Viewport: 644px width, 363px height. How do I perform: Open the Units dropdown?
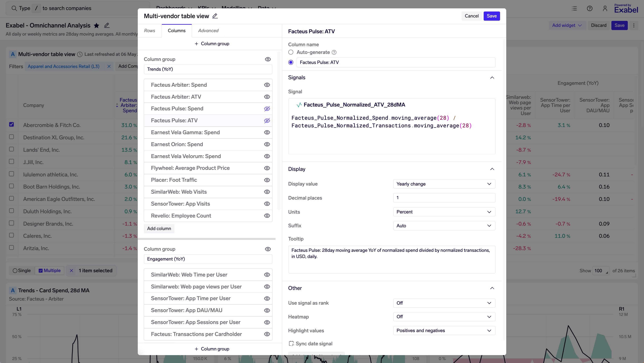444,212
